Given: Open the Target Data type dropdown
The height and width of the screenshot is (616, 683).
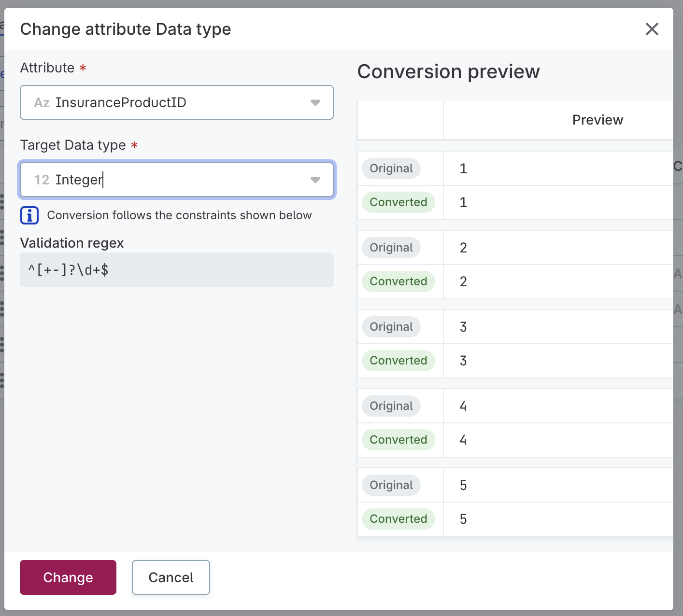Looking at the screenshot, I should 315,180.
